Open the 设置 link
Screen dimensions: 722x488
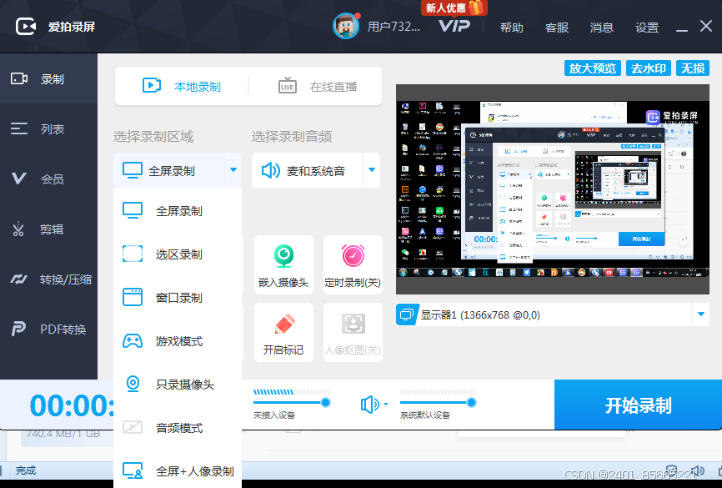click(647, 28)
